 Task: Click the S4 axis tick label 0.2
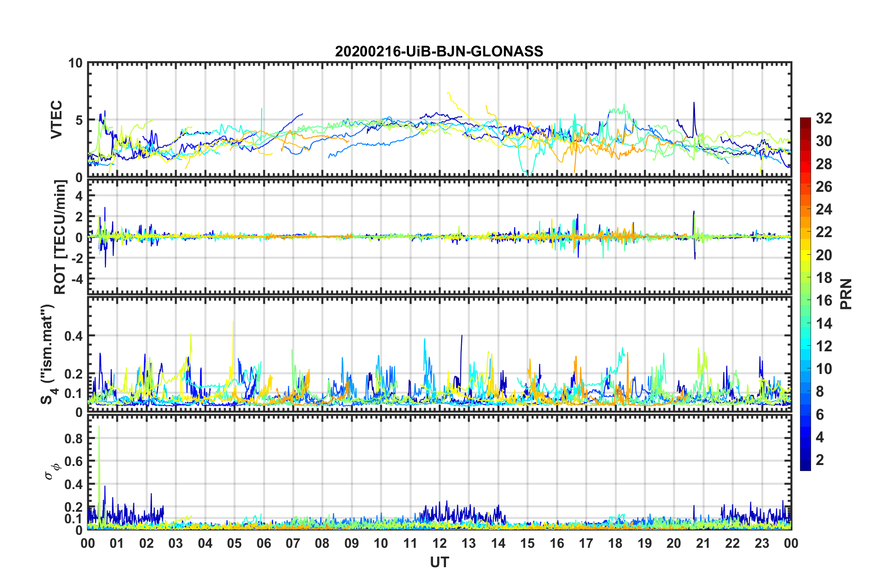click(x=73, y=374)
